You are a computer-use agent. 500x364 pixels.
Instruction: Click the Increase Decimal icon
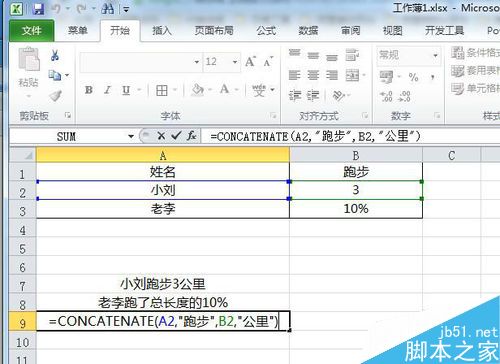click(386, 97)
